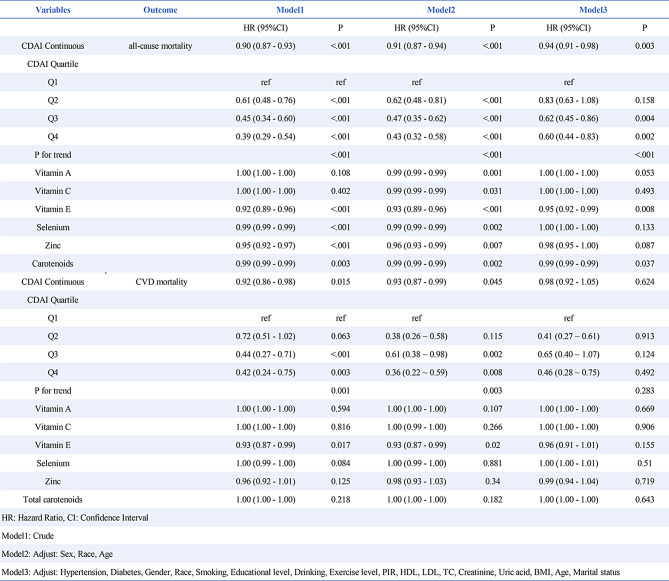This screenshot has width=669, height=581.
Task: Click the Variables column header
Action: (42, 10)
